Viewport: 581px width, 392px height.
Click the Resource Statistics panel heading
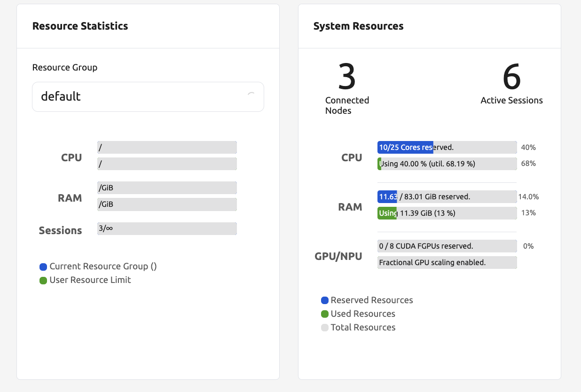pyautogui.click(x=80, y=26)
